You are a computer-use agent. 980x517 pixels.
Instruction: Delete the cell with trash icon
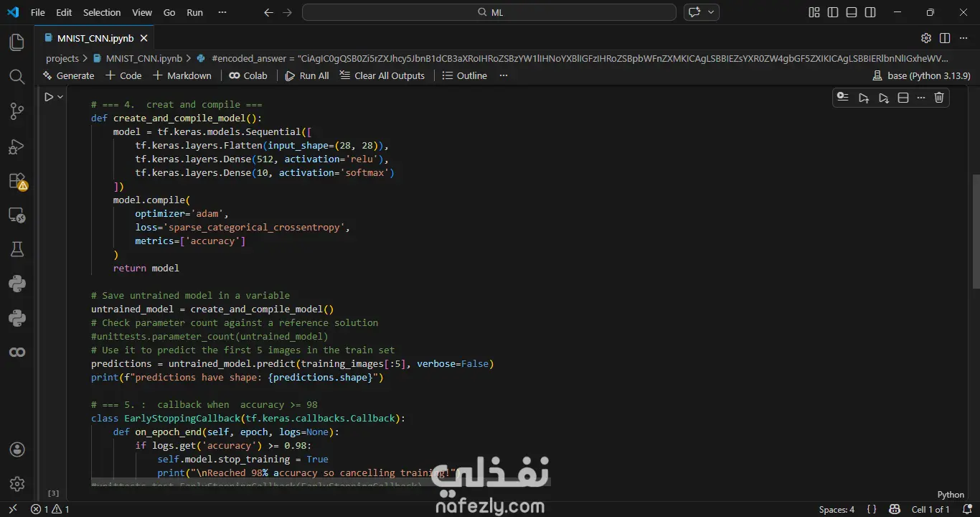coord(939,98)
